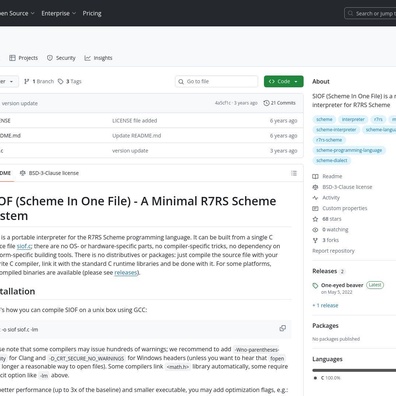The width and height of the screenshot is (396, 396).
Task: Open the Open Source dropdown menu
Action: pos(17,13)
